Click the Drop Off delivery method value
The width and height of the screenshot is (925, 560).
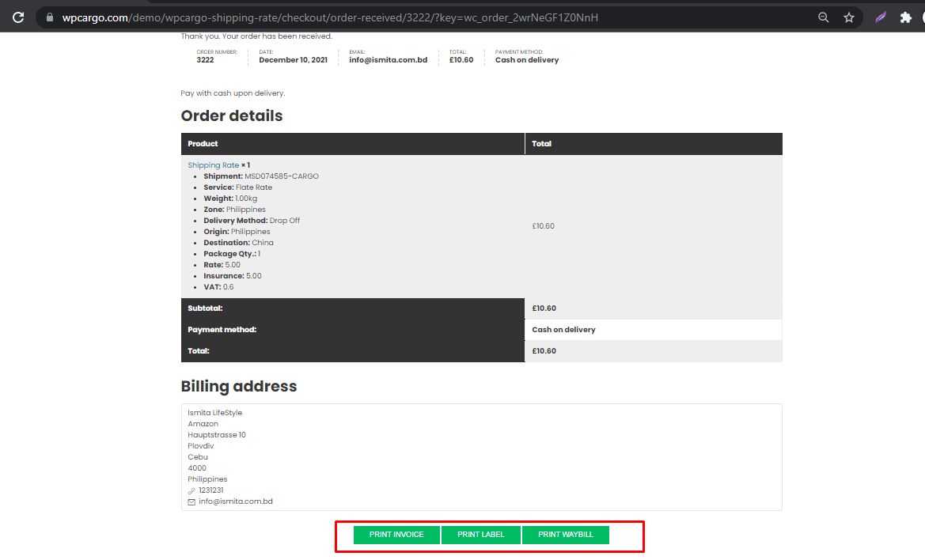[284, 221]
